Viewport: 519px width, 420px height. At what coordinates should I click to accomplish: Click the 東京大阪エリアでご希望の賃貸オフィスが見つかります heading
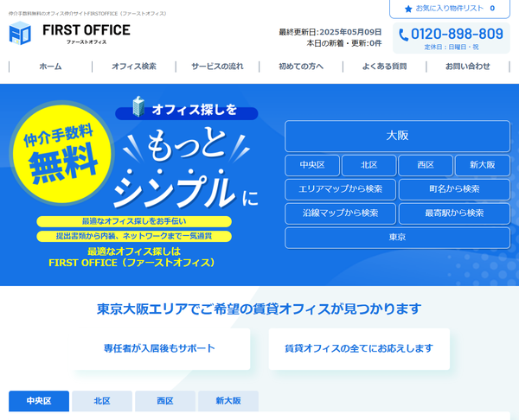259,309
